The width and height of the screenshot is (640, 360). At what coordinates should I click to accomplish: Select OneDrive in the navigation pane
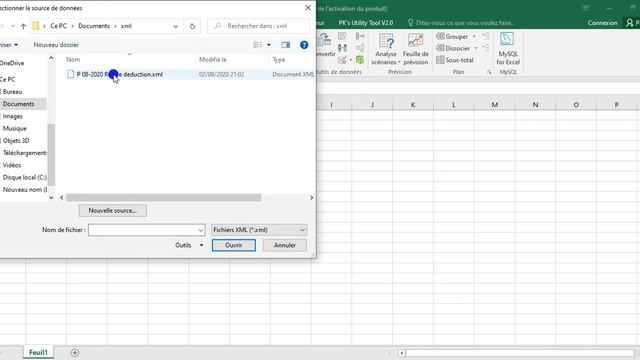pyautogui.click(x=12, y=63)
